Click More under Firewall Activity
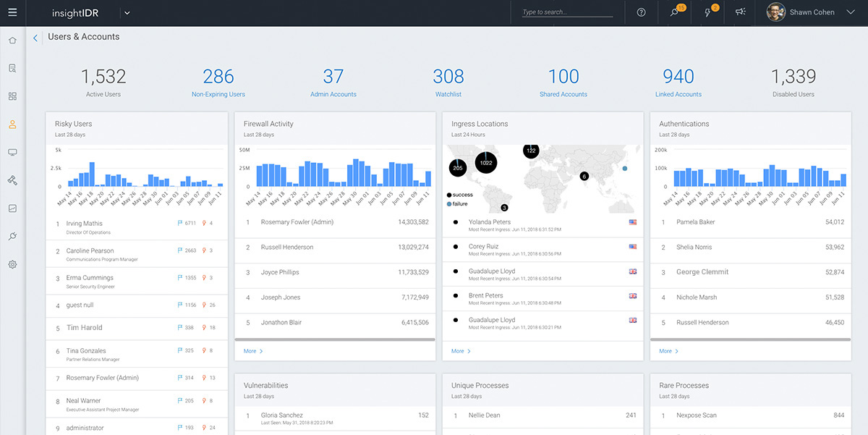 (252, 351)
